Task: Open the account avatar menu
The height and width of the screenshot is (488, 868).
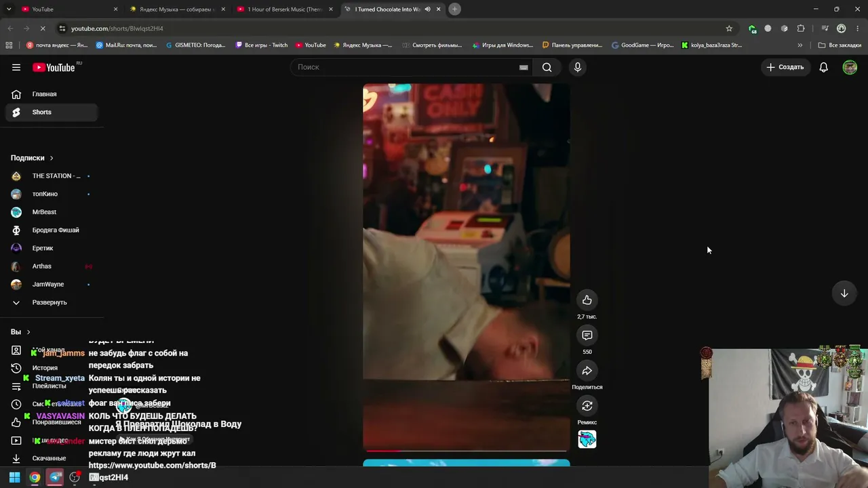Action: [x=850, y=67]
